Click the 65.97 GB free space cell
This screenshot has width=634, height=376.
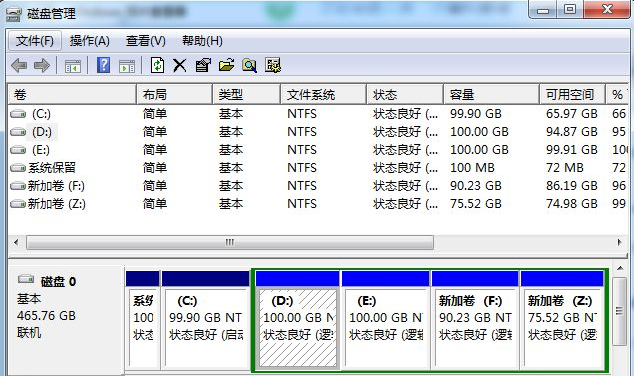(572, 114)
